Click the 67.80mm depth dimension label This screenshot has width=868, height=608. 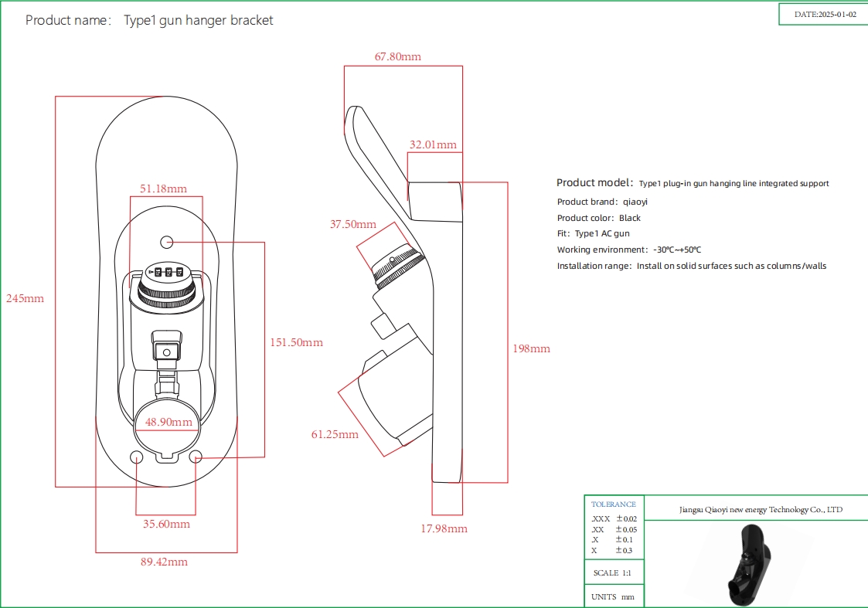click(397, 56)
